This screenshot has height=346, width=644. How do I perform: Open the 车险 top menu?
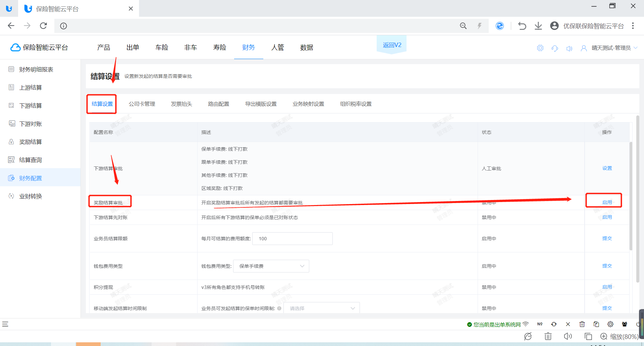162,47
